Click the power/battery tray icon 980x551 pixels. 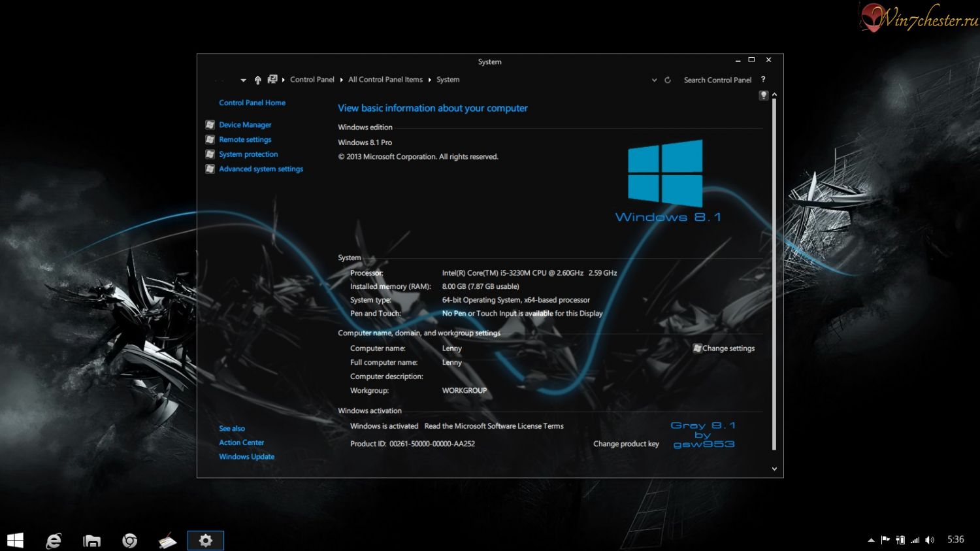900,540
